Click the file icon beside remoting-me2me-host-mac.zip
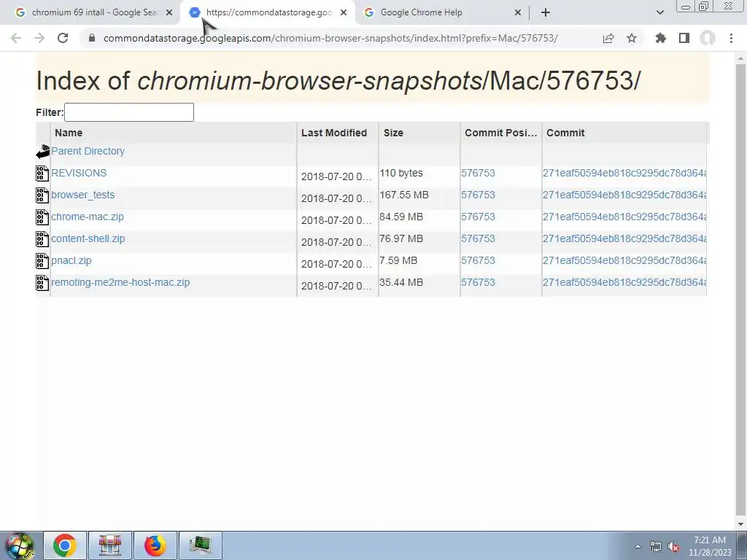747x560 pixels. (42, 283)
